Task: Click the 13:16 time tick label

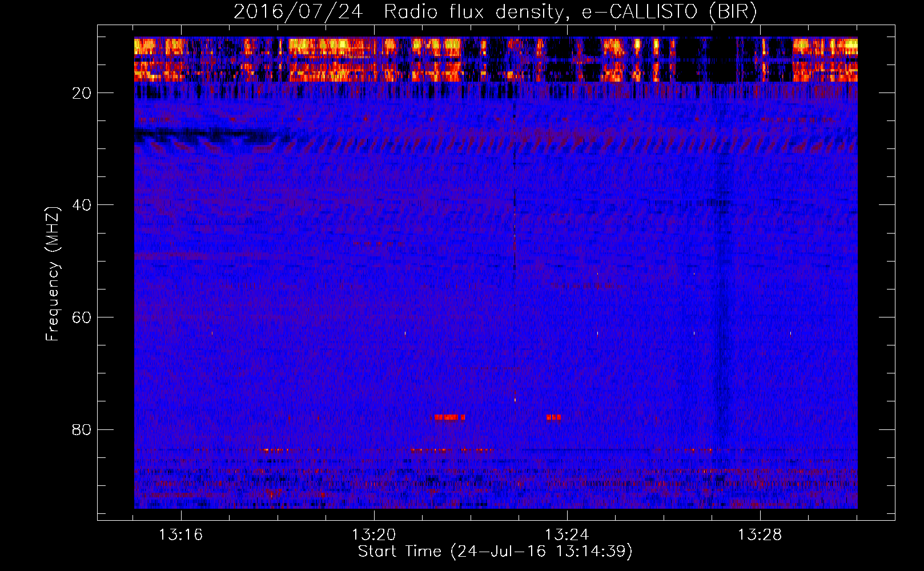Action: point(181,535)
